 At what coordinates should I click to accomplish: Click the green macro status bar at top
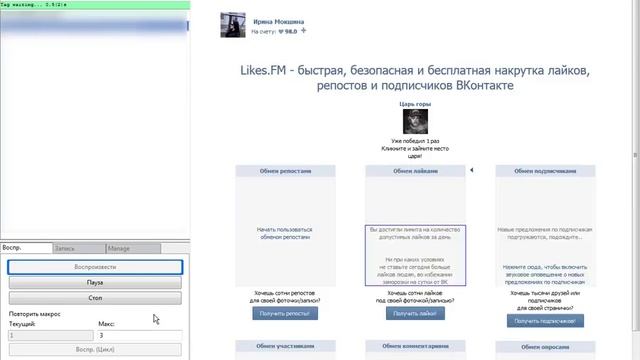click(x=95, y=4)
